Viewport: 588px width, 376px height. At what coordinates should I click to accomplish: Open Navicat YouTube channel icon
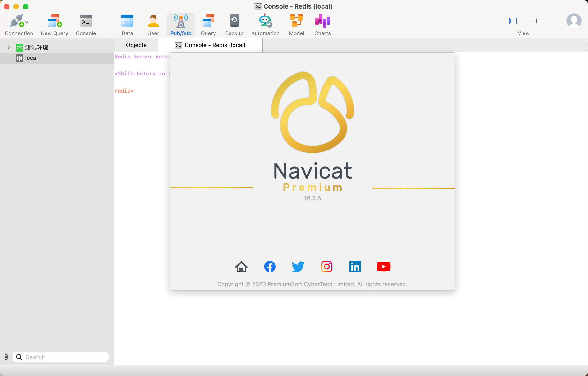384,267
